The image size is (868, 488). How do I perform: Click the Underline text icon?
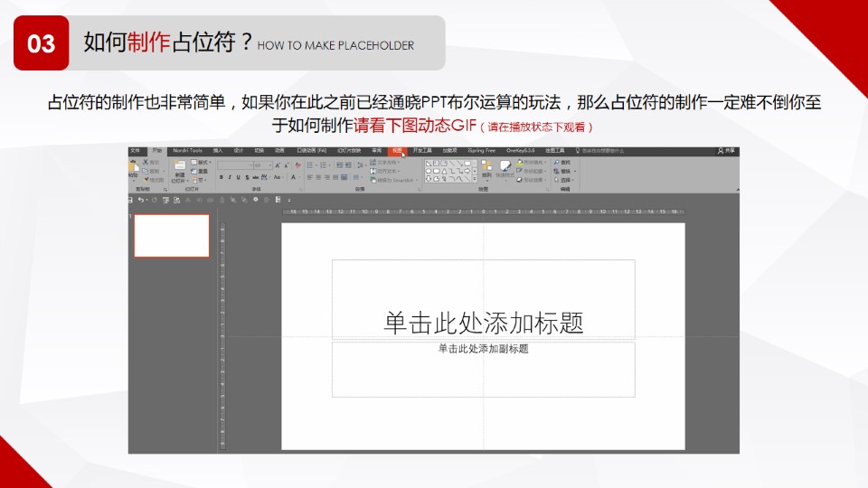237,177
